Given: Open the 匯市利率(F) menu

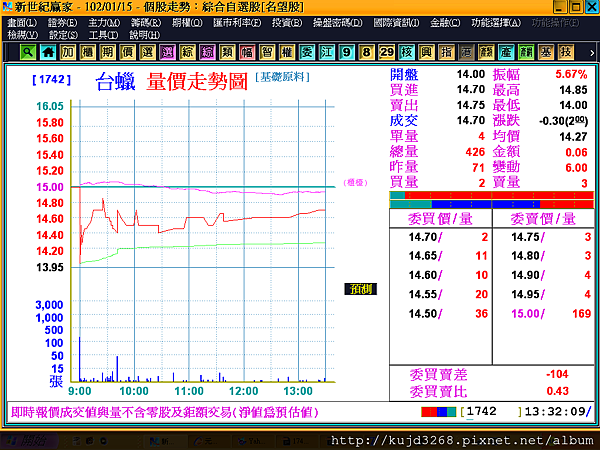Looking at the screenshot, I should 237,23.
